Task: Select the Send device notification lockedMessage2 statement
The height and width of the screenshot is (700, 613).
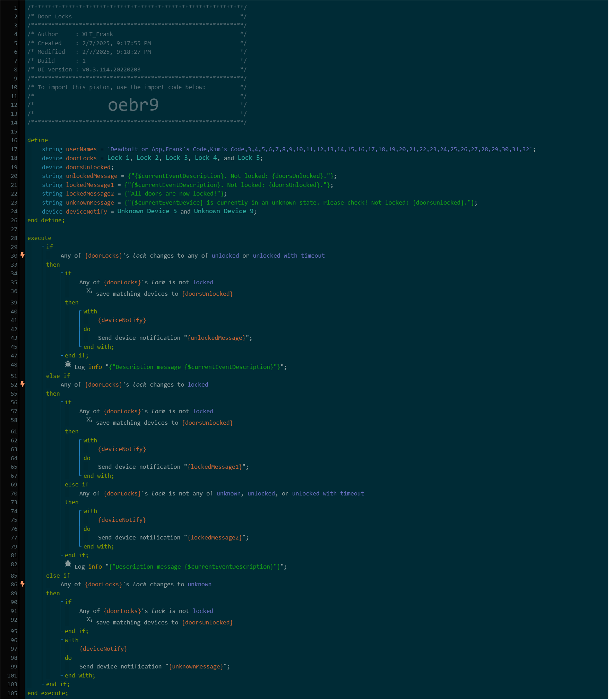Action: pyautogui.click(x=173, y=537)
